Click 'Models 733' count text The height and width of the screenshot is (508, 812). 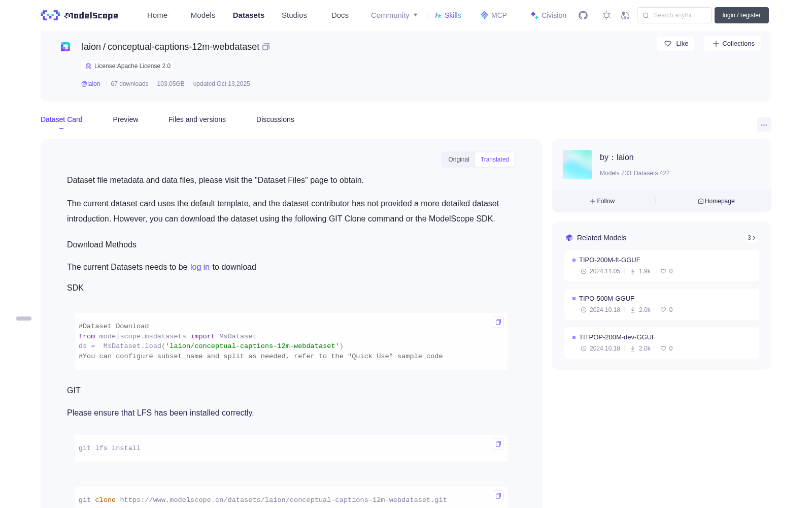point(616,173)
